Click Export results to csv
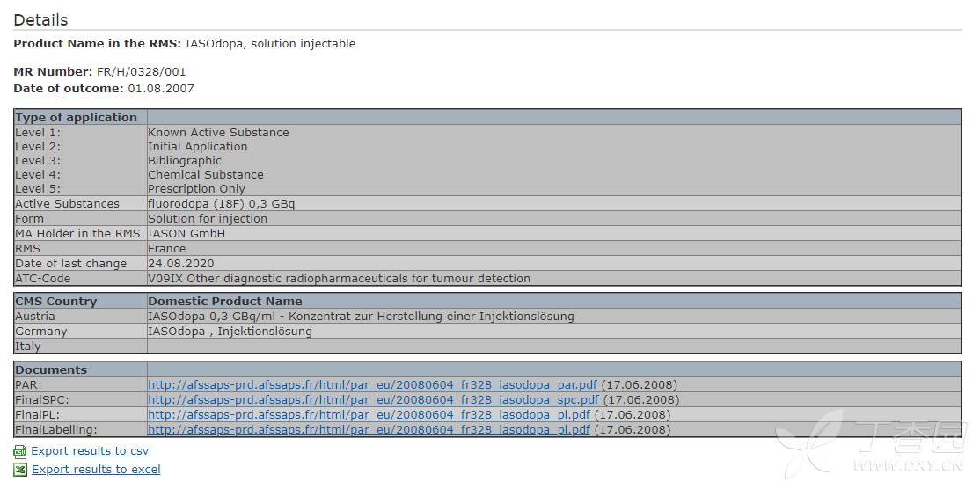This screenshot has width=980, height=489. coord(90,451)
